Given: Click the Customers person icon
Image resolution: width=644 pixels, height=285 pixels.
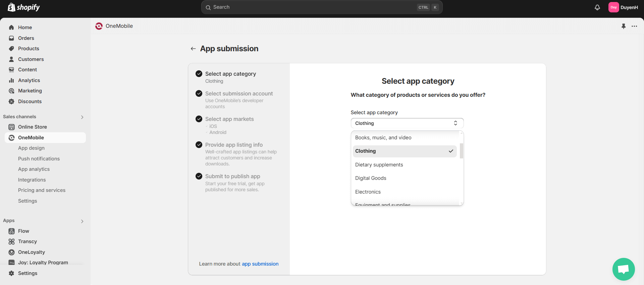Looking at the screenshot, I should pyautogui.click(x=11, y=59).
